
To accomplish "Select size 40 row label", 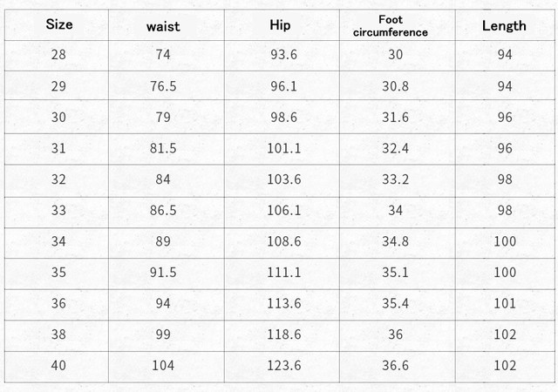I will (x=58, y=365).
